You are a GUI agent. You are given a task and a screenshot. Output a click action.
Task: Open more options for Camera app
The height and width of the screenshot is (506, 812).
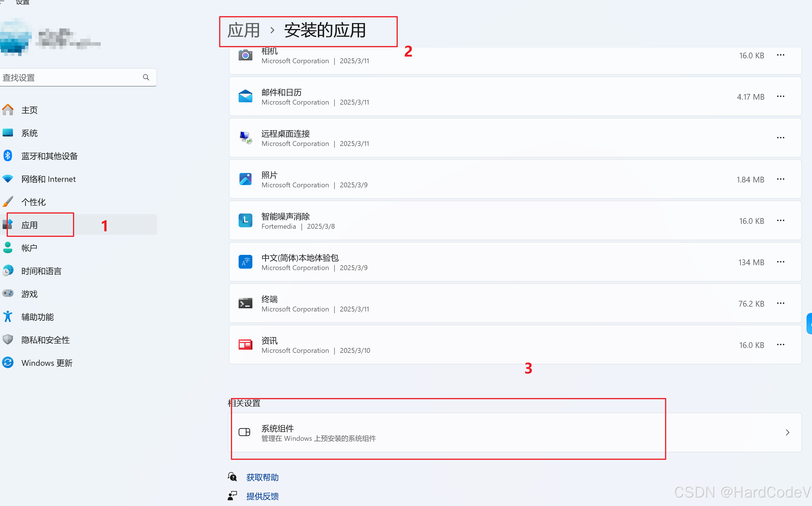(780, 55)
